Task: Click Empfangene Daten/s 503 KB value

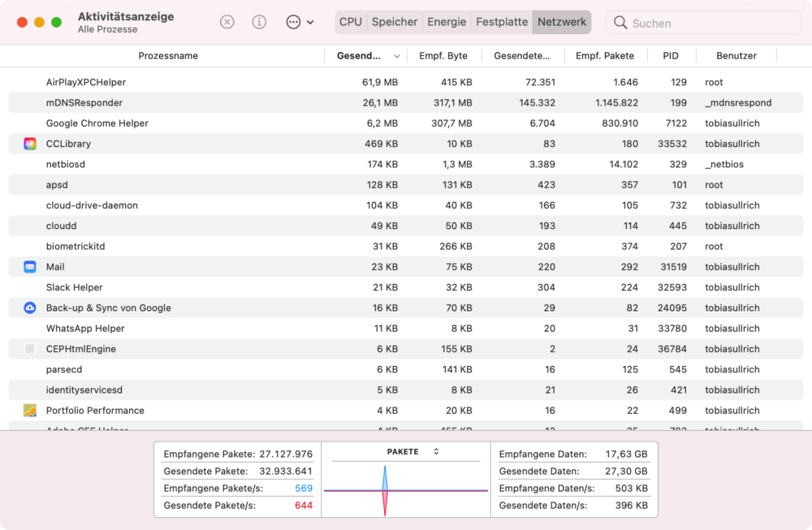Action: pyautogui.click(x=631, y=488)
